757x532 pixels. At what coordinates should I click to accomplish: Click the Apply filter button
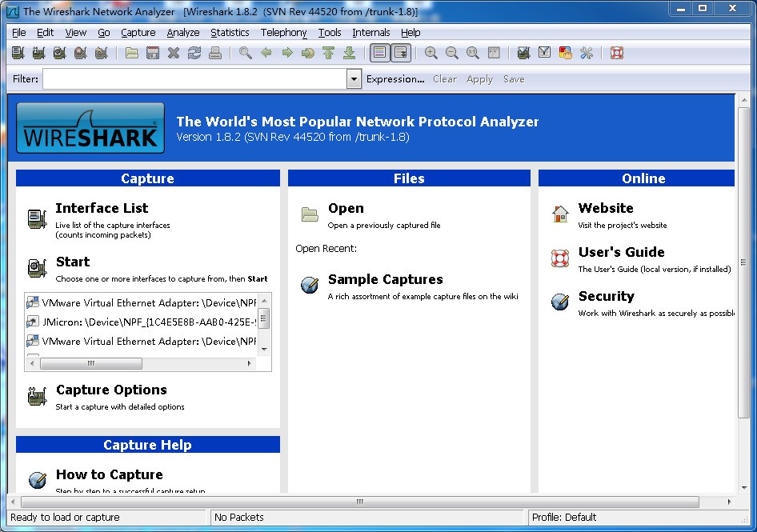pos(479,79)
